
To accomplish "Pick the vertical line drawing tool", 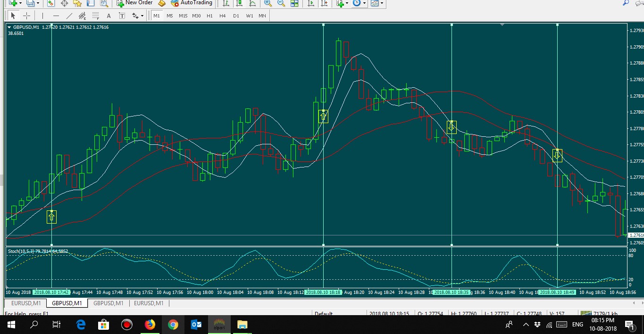I will (x=42, y=16).
